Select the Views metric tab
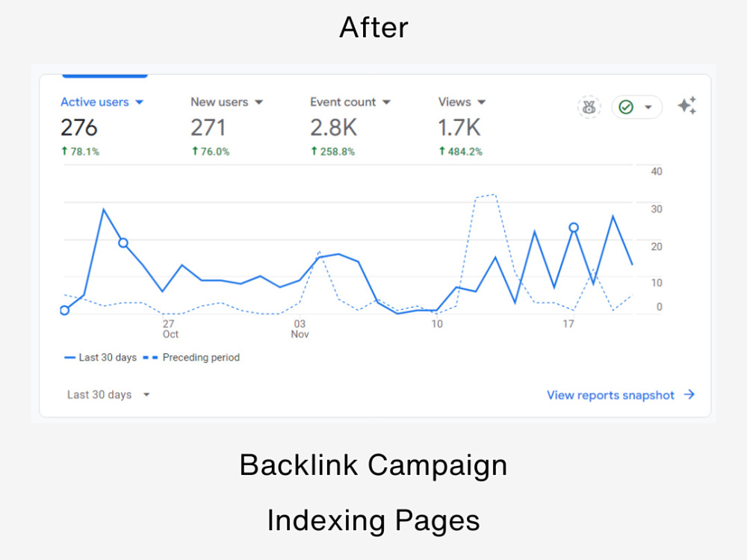747x560 pixels. tap(454, 102)
